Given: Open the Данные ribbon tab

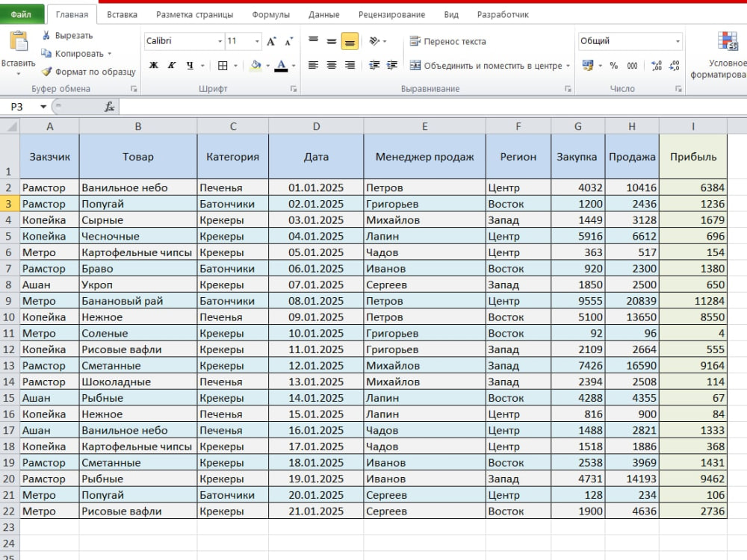Looking at the screenshot, I should (324, 15).
